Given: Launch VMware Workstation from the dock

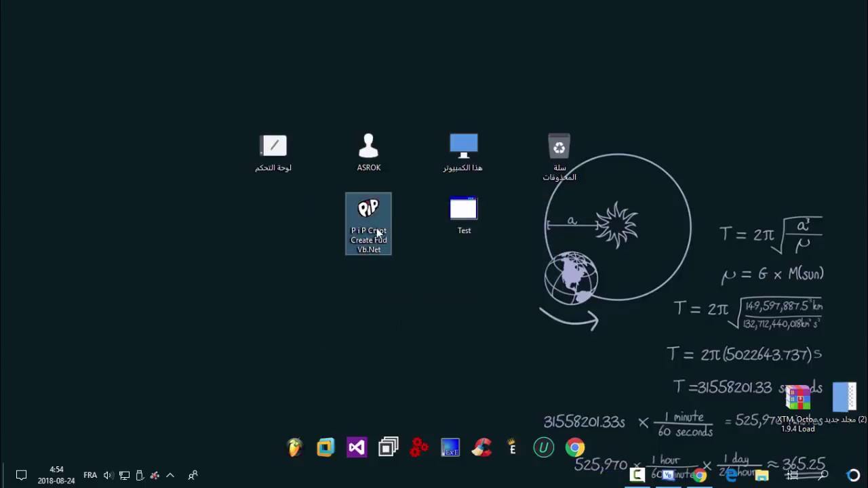Looking at the screenshot, I should 325,447.
